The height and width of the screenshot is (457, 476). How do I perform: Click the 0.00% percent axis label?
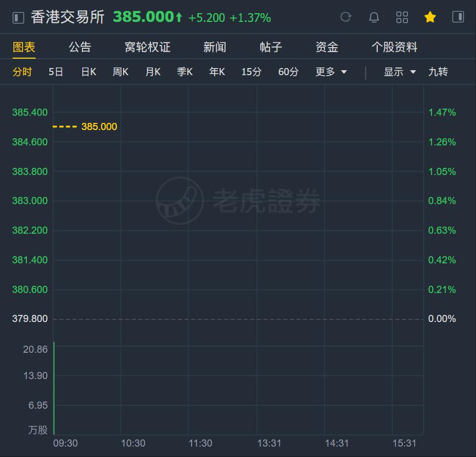click(442, 319)
